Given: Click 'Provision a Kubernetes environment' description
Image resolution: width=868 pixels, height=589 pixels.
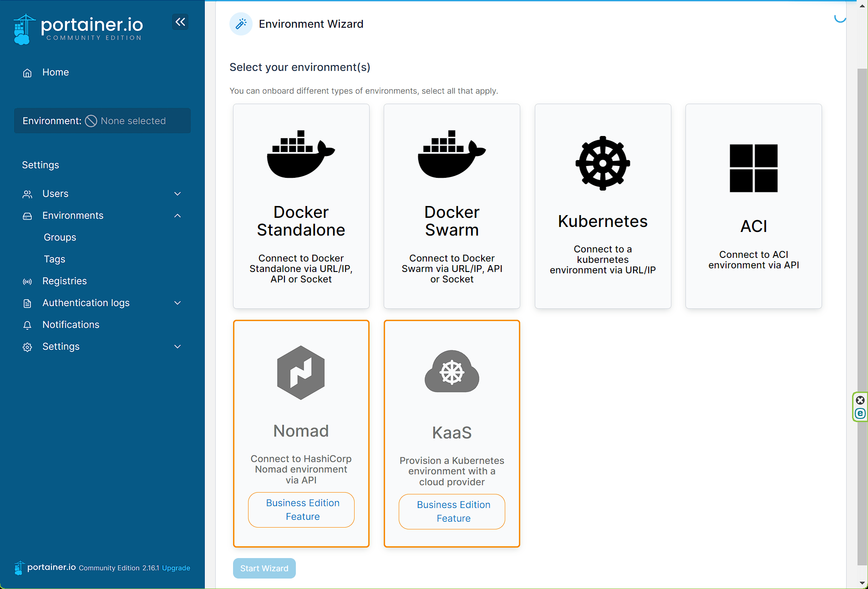Looking at the screenshot, I should point(452,471).
